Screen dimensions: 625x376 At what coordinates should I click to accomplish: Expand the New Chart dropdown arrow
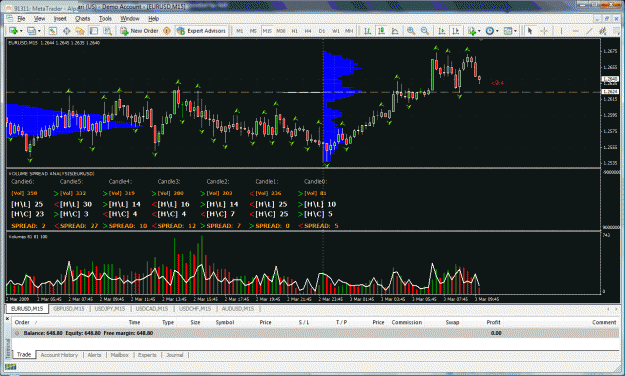click(21, 31)
